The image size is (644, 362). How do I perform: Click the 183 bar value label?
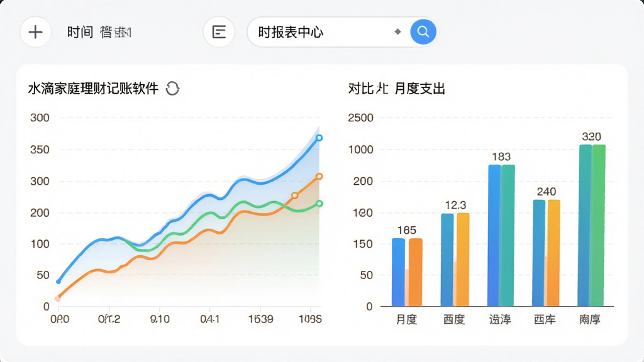click(x=501, y=156)
